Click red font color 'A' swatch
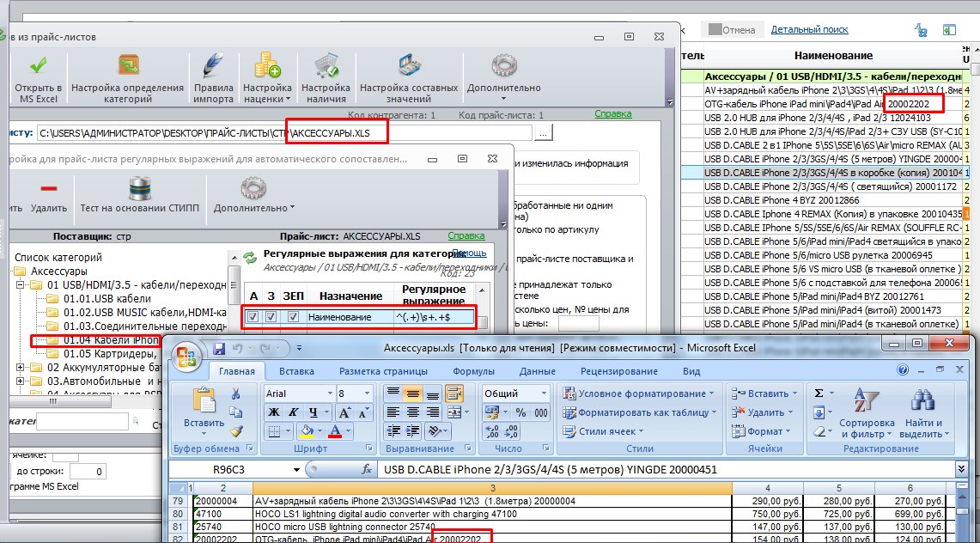The width and height of the screenshot is (980, 543). (335, 431)
